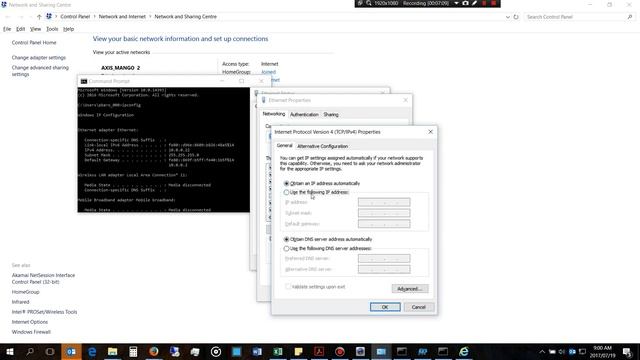
Task: Open the Calculator taskbar icon
Action: coord(133,351)
